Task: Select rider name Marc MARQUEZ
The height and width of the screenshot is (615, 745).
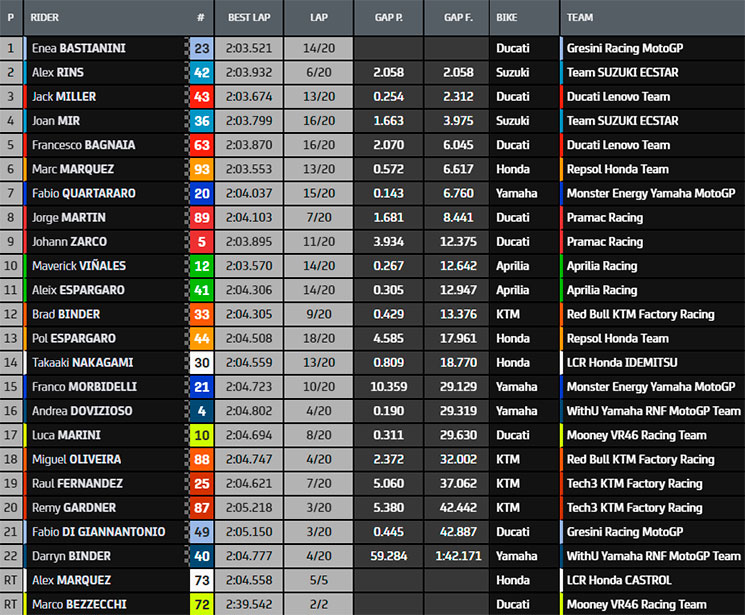Action: click(73, 169)
